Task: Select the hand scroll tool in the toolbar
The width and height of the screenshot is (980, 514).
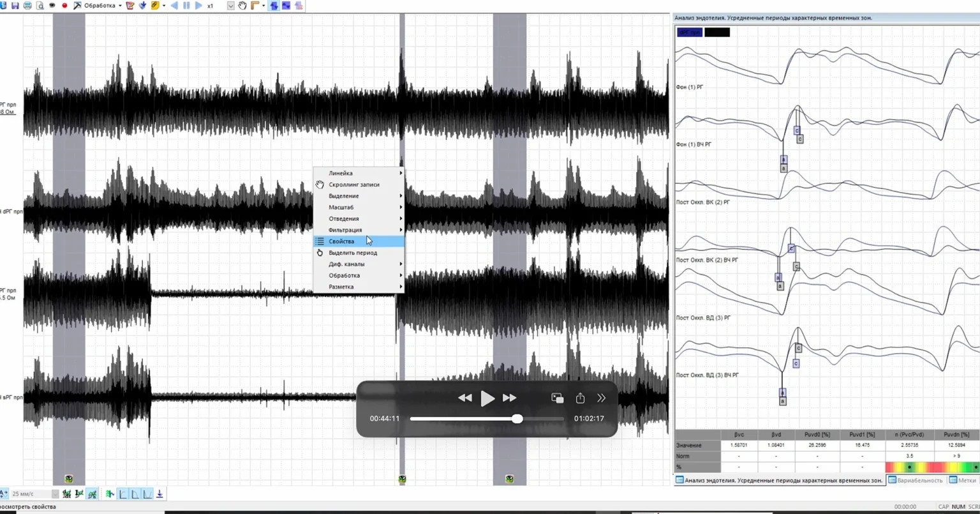Action: tap(242, 6)
